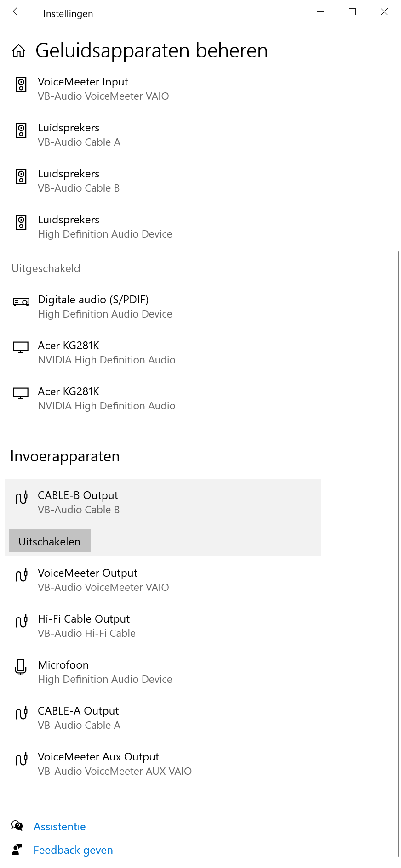Click the VoiceMeeter Aux Output icon
This screenshot has width=401, height=868.
click(x=21, y=759)
